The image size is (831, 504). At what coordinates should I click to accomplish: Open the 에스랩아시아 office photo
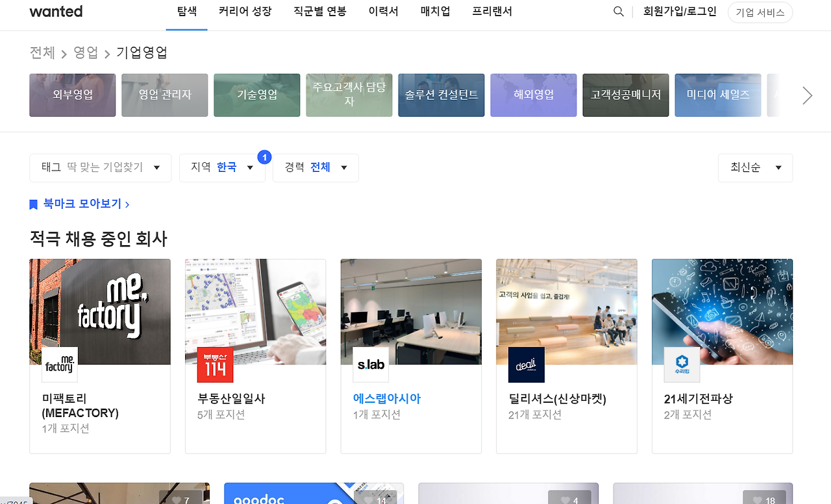point(411,312)
